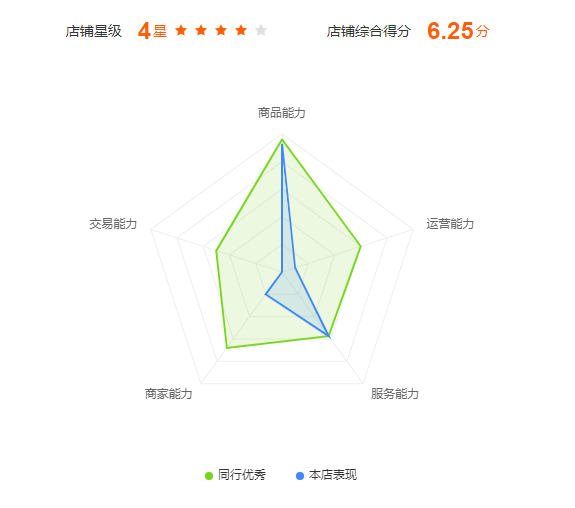Click the gray fifth rating star
Viewport: 575px width, 508px height.
pos(261,30)
